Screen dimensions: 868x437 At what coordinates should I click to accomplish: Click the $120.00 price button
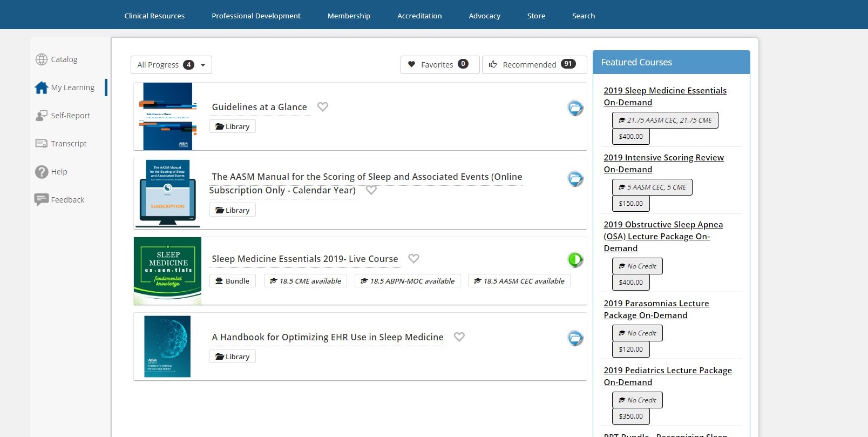pyautogui.click(x=631, y=349)
